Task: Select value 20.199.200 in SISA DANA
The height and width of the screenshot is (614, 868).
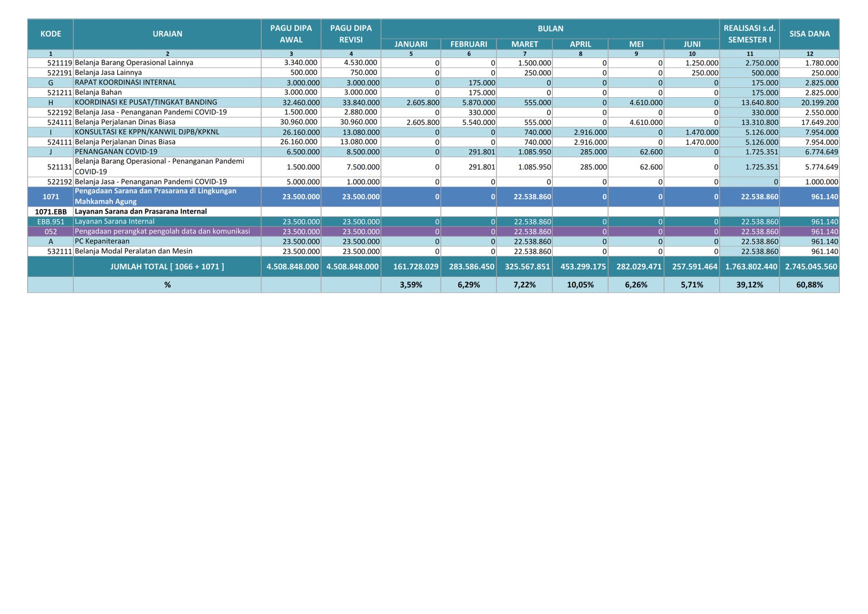Action: [820, 103]
